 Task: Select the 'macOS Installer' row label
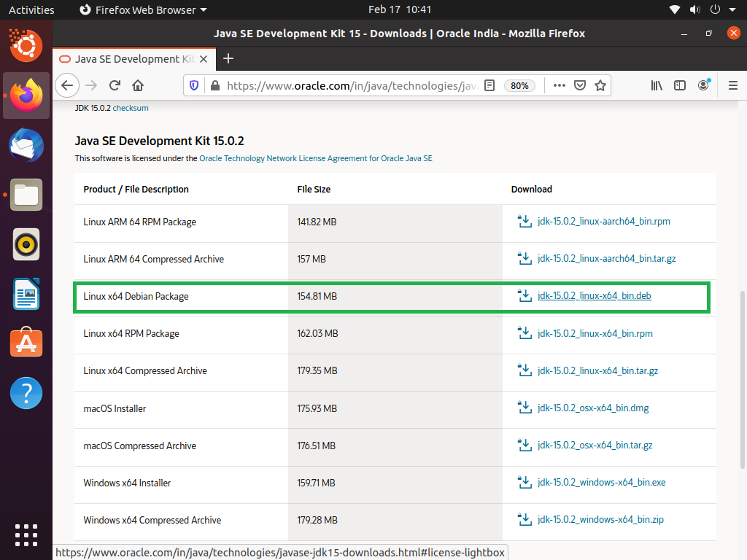point(115,408)
